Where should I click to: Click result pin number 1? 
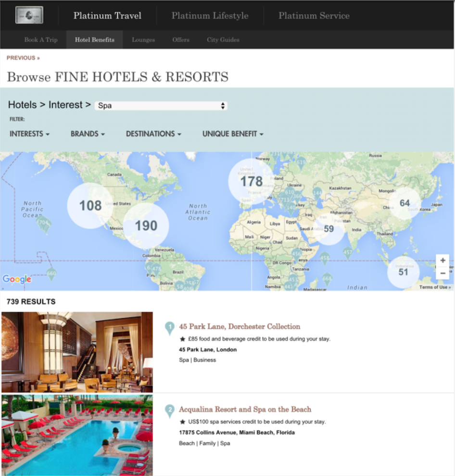(170, 328)
